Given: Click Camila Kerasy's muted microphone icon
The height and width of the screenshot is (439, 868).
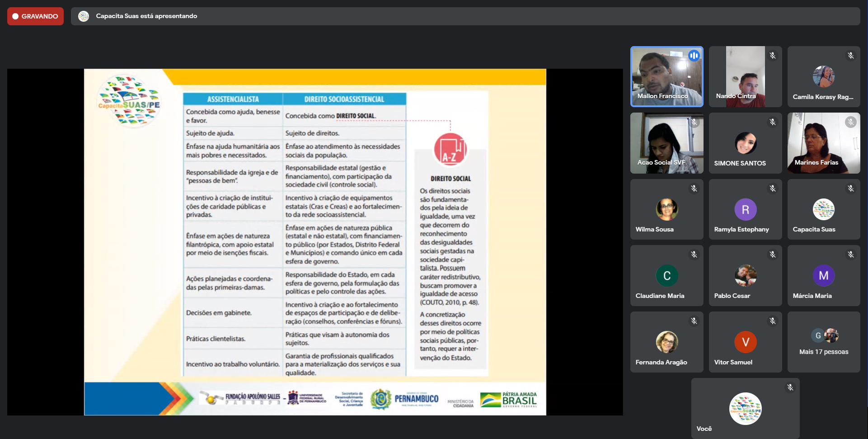Looking at the screenshot, I should click(x=851, y=56).
